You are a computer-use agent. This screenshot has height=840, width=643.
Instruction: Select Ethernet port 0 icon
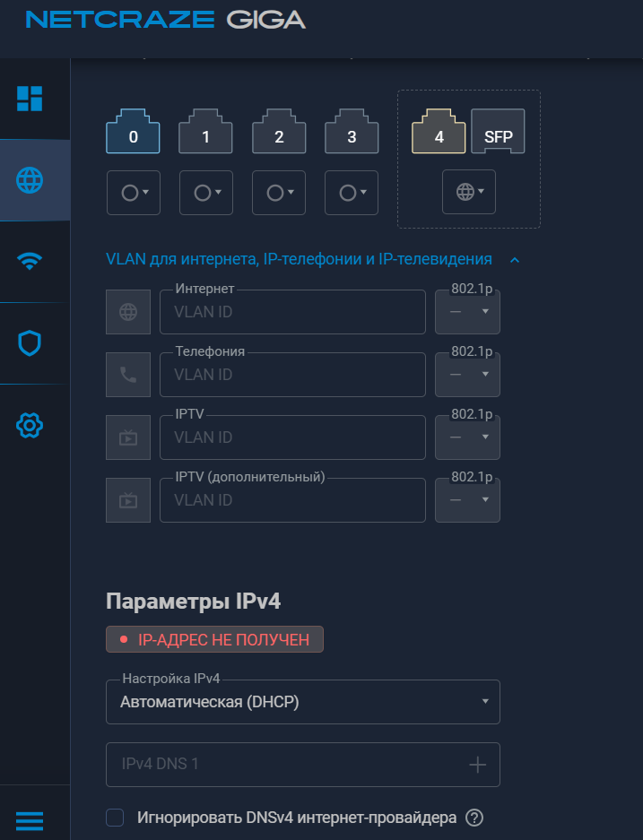click(133, 131)
